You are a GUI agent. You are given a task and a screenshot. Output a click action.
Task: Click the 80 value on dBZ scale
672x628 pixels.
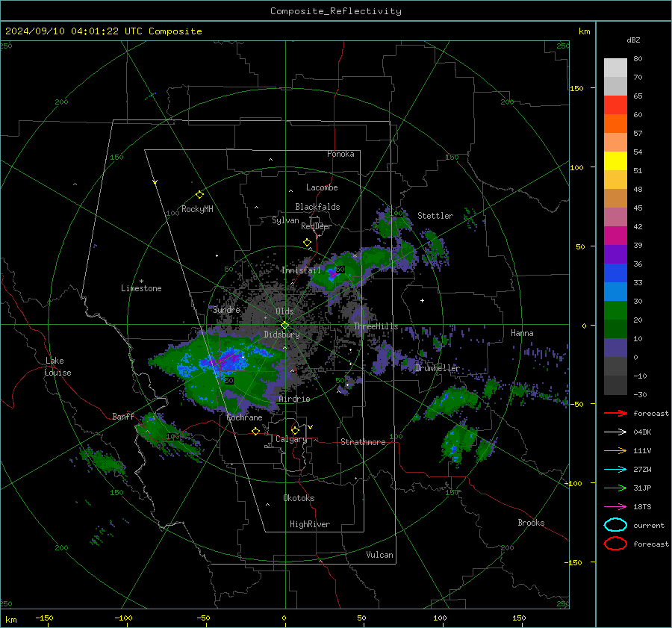[638, 58]
